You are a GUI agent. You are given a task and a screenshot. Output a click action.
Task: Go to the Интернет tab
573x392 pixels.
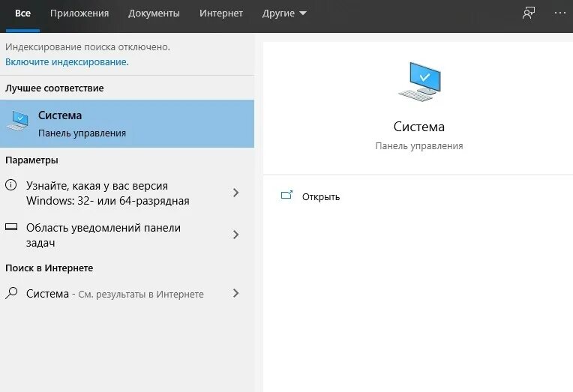pos(221,13)
